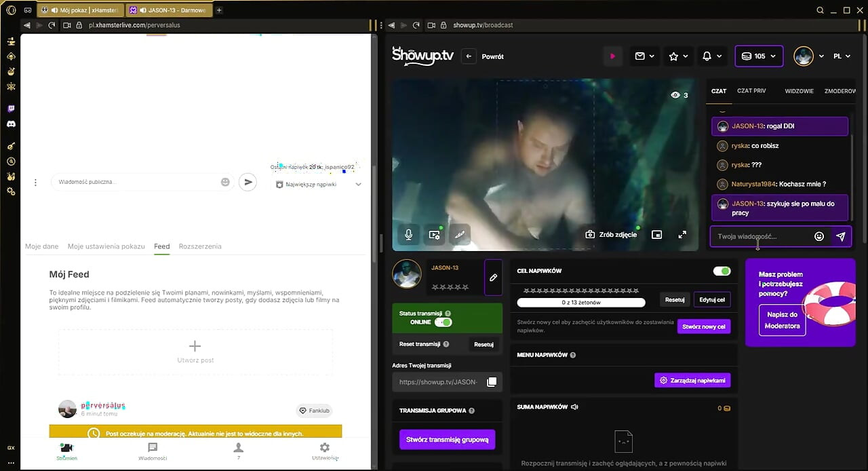Toggle Status transmisji ONLINE switch
This screenshot has height=471, width=868.
click(443, 322)
